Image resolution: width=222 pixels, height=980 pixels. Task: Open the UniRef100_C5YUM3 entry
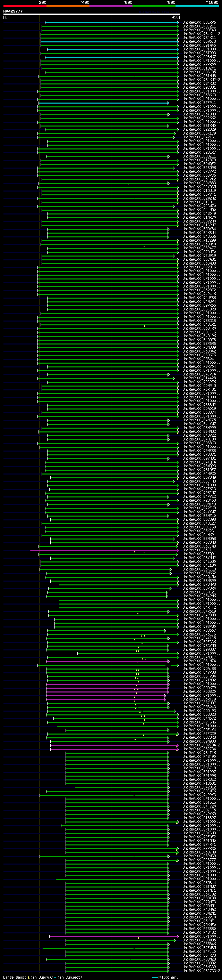click(x=199, y=114)
